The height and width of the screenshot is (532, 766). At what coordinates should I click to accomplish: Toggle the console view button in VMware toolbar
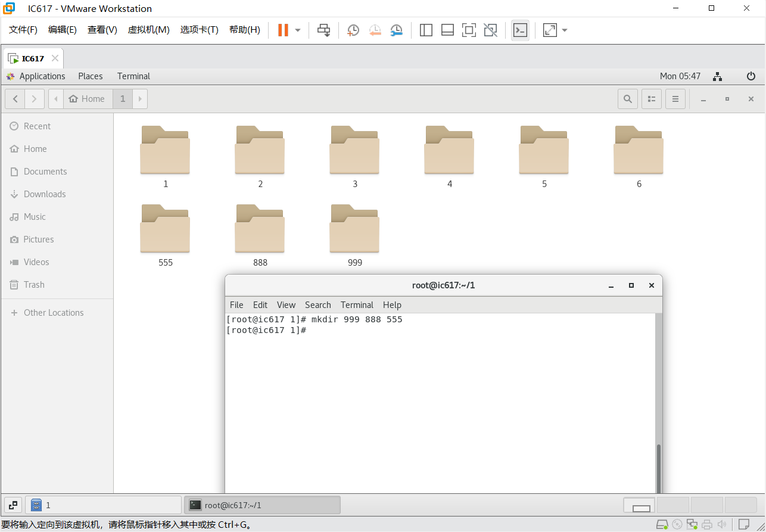pos(520,30)
